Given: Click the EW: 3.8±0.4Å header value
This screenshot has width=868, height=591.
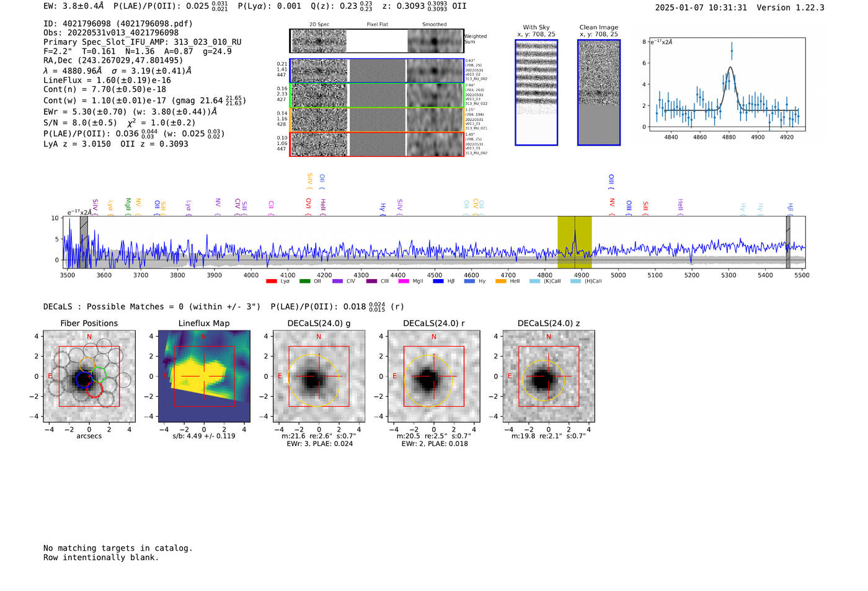Looking at the screenshot, I should coord(74,6).
